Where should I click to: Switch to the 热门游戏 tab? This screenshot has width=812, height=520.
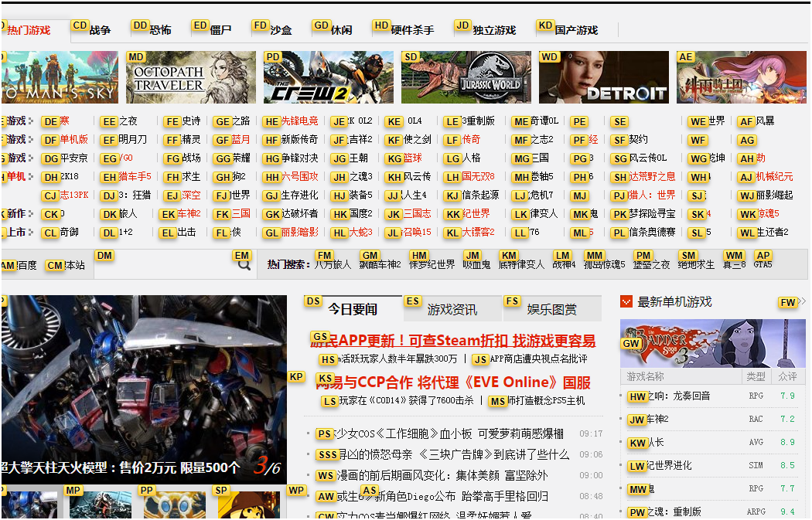click(x=29, y=31)
